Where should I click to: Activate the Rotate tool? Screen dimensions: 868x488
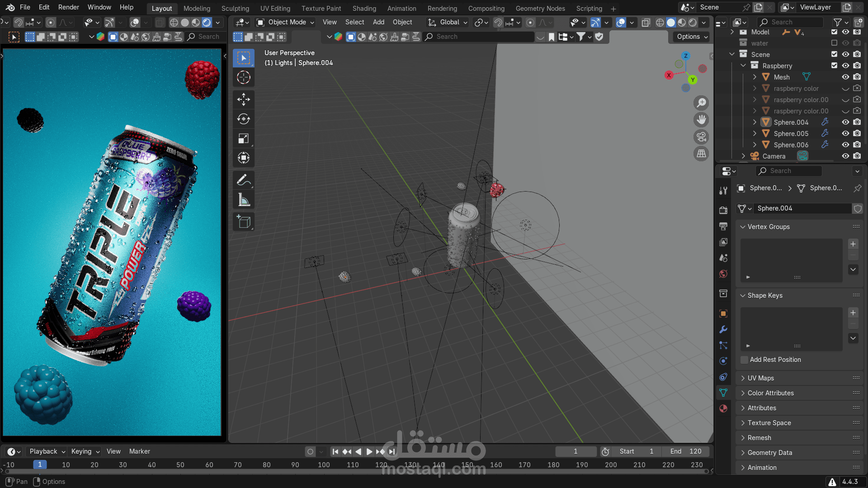point(244,119)
